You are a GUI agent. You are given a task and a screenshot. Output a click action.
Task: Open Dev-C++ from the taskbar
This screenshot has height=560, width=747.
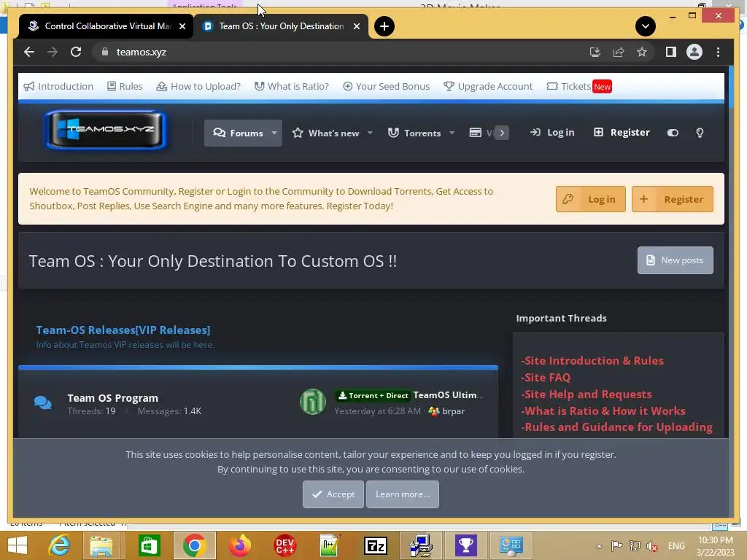[x=285, y=545]
